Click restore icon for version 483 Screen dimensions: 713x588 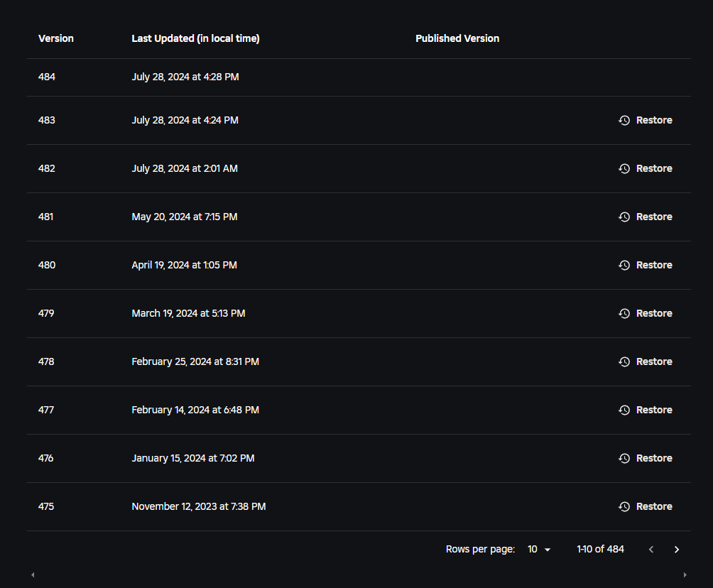(x=624, y=120)
